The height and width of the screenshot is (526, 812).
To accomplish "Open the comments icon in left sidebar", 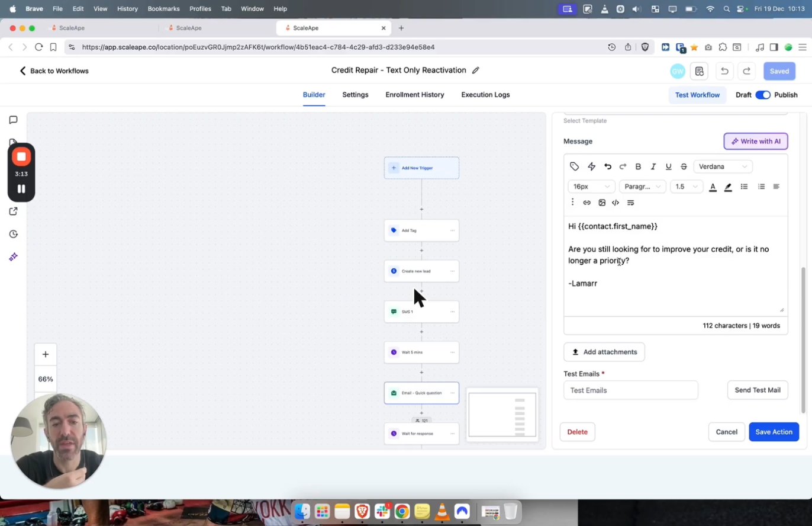I will tap(13, 120).
